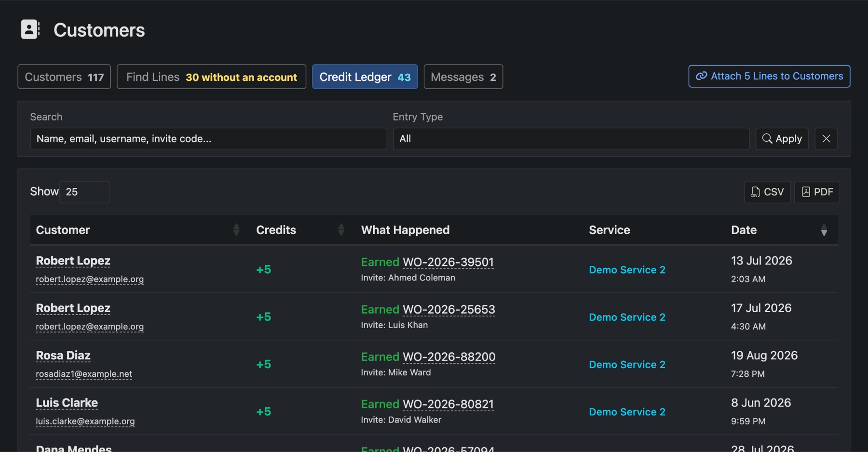Click Invite: Luis Khan text
The height and width of the screenshot is (452, 868).
(394, 325)
